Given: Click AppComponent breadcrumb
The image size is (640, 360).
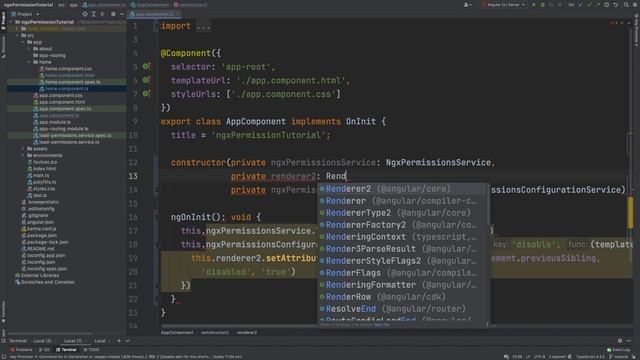Looking at the screenshot, I should 177,333.
